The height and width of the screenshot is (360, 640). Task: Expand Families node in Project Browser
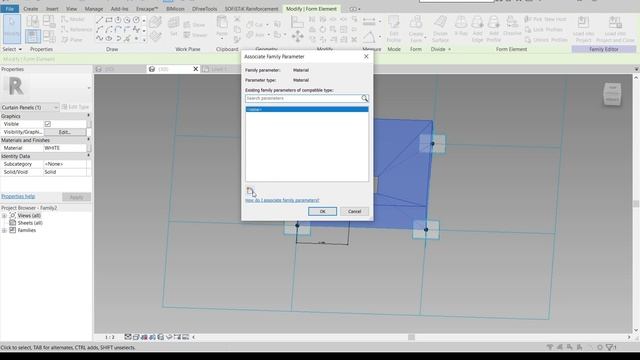pos(4,231)
